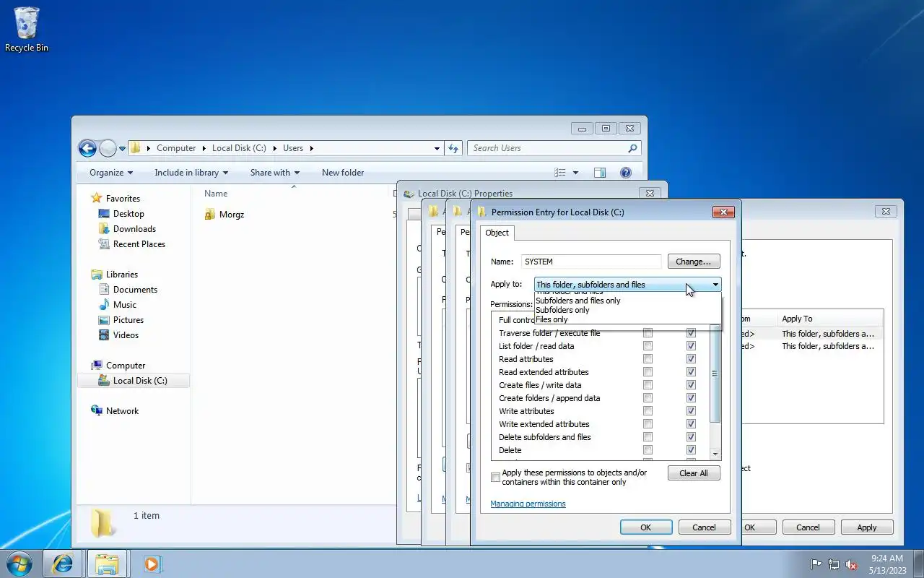
Task: Click the Explorer Forward arrow button
Action: point(108,148)
